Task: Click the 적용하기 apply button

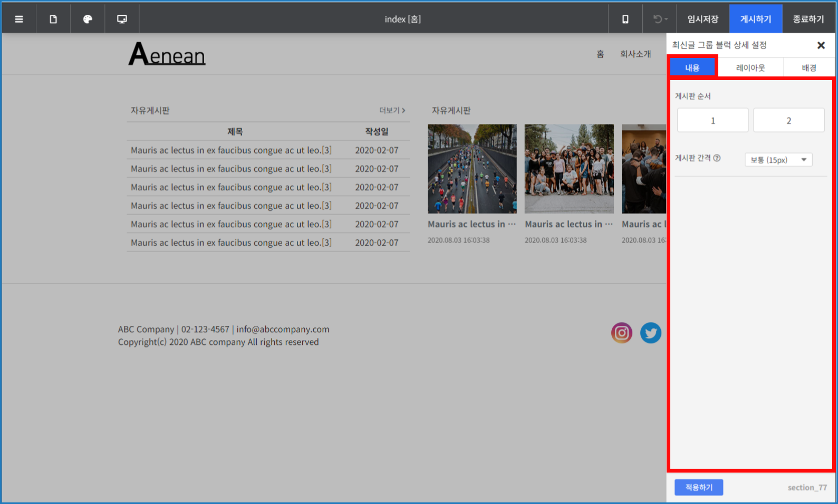Action: (698, 488)
